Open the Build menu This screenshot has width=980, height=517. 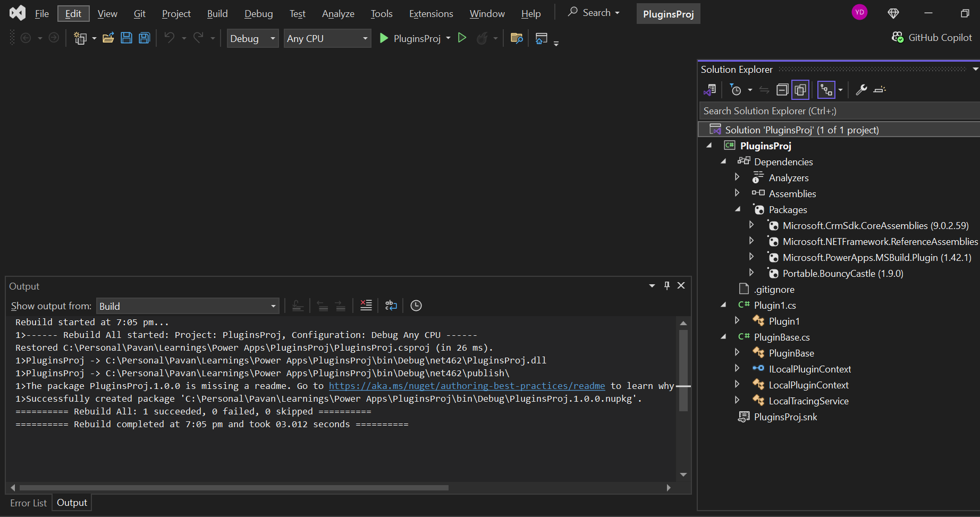click(217, 14)
